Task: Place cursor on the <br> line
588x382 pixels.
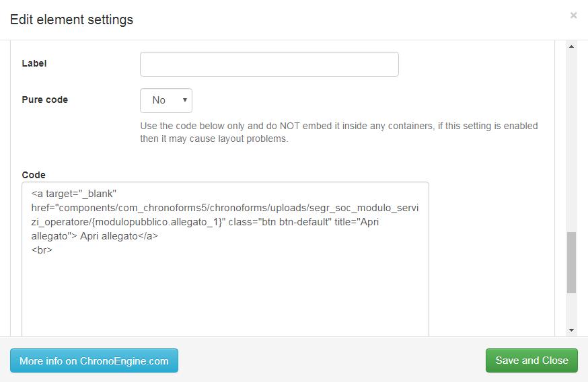Action: coord(42,250)
